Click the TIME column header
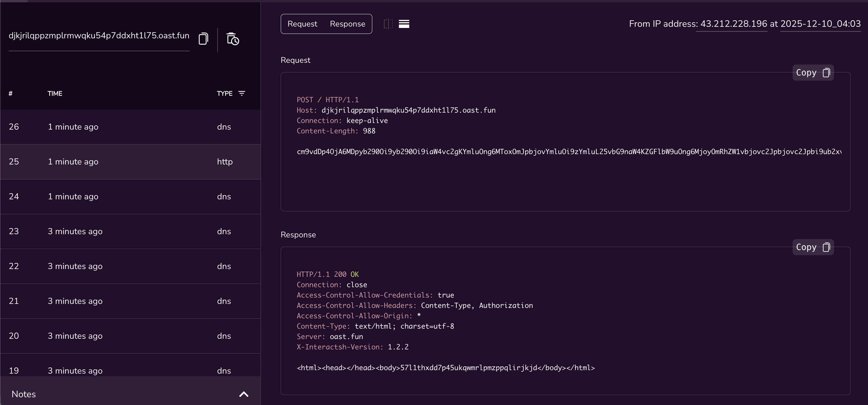The width and height of the screenshot is (868, 405). coord(55,93)
